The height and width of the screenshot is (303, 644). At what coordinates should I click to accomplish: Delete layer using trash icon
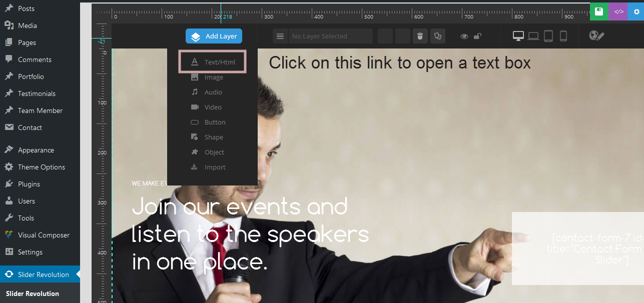click(x=420, y=36)
